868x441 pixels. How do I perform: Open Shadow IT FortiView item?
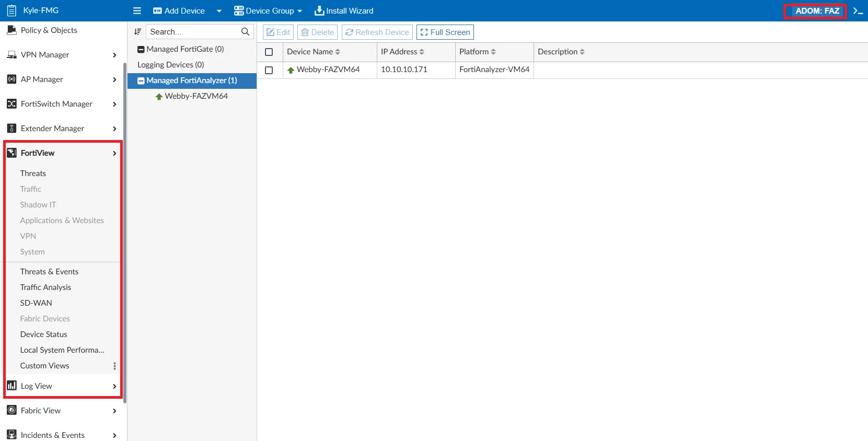click(38, 205)
